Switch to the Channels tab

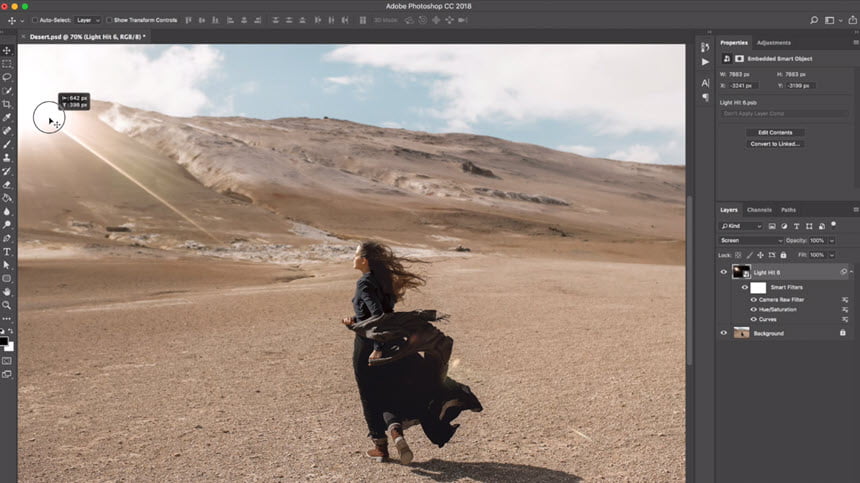tap(759, 210)
